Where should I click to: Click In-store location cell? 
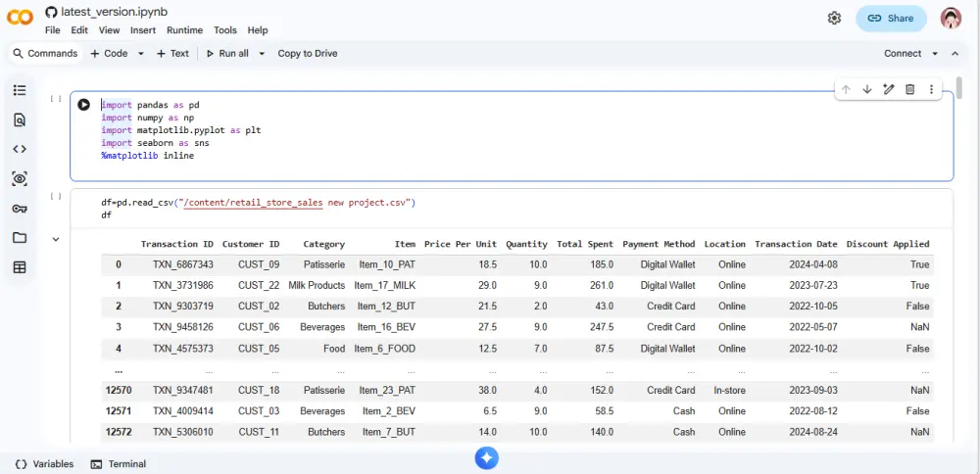click(729, 391)
